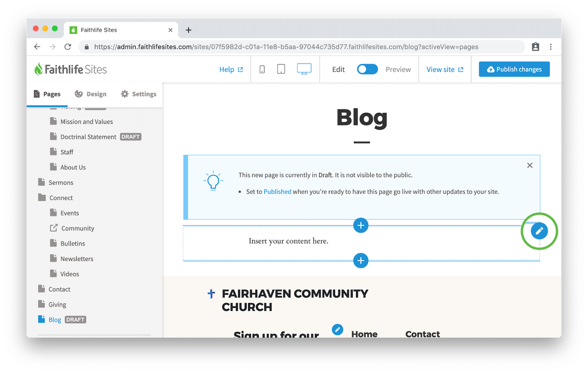Open the Help link

pos(231,69)
